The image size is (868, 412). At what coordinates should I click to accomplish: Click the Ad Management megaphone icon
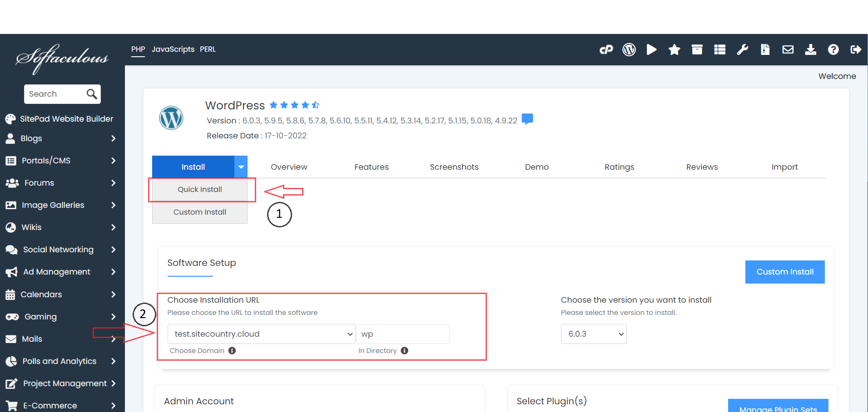[x=11, y=272]
